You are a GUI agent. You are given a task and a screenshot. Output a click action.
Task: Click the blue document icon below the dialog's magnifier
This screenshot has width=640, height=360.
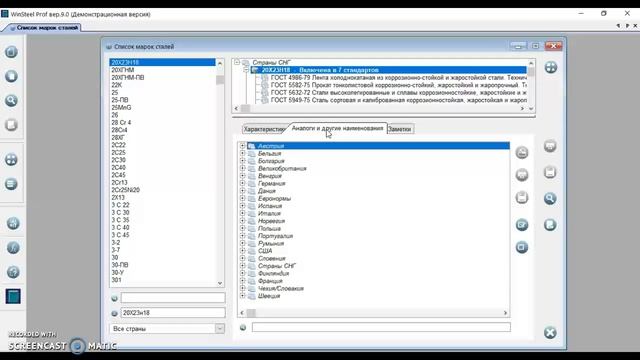pyautogui.click(x=550, y=224)
